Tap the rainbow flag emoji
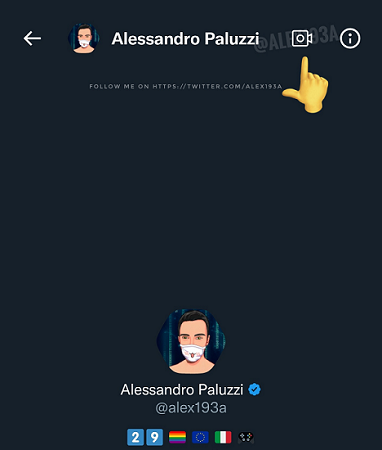 point(177,437)
